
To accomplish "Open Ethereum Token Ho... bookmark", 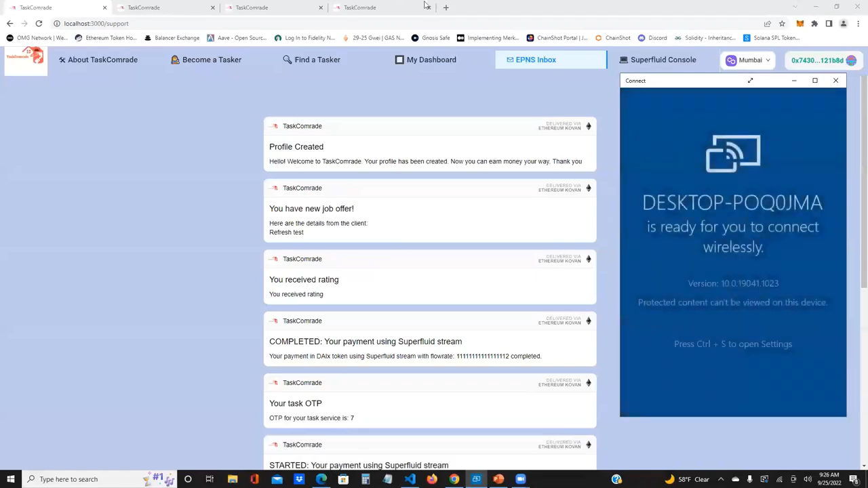I will tap(106, 38).
